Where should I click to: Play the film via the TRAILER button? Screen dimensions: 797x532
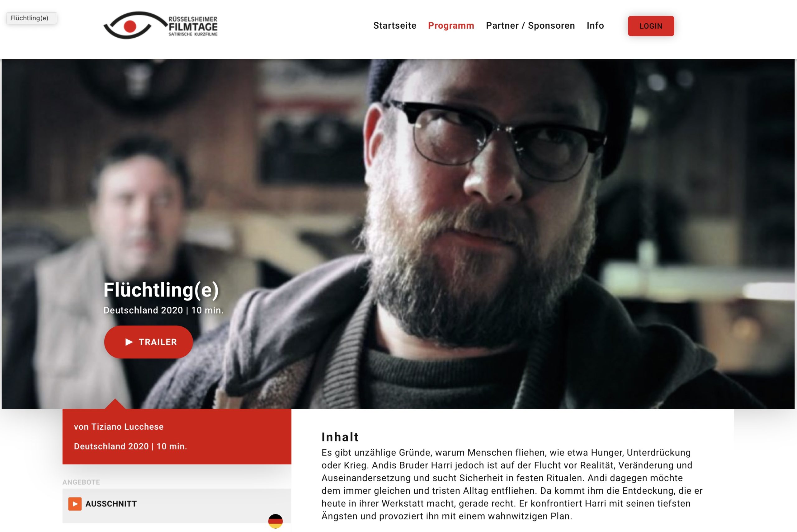click(148, 342)
